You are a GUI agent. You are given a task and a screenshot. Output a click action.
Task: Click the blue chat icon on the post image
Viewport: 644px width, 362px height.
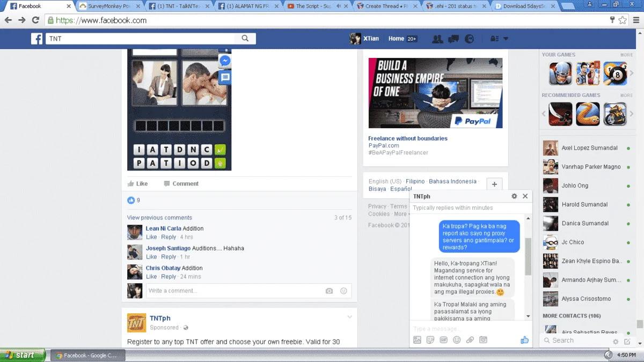pos(225,77)
